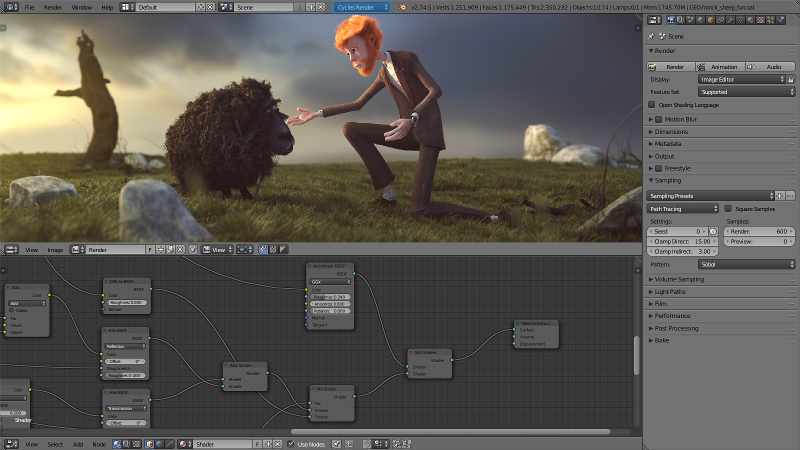
Task: Select Compositing nodes tree type in node header
Action: coord(127,444)
